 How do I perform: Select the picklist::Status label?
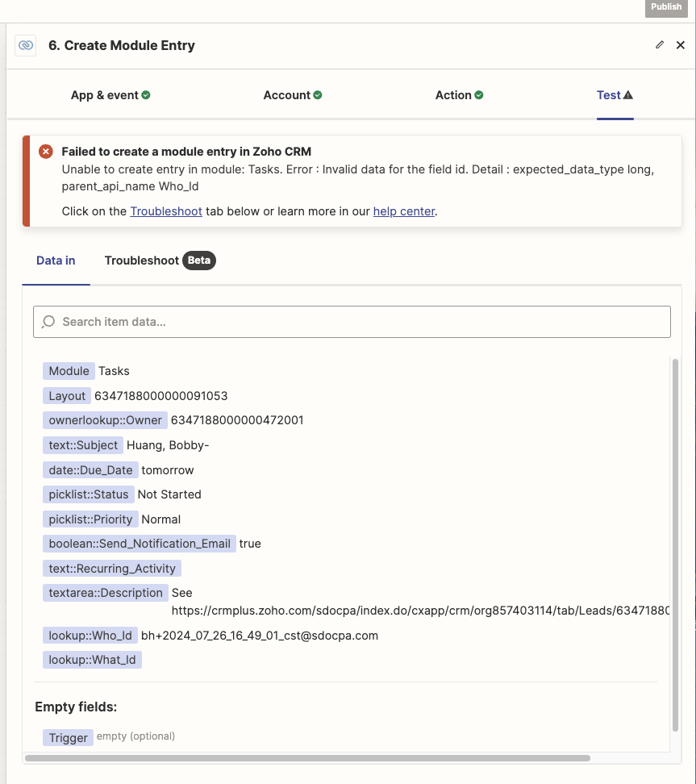click(89, 494)
